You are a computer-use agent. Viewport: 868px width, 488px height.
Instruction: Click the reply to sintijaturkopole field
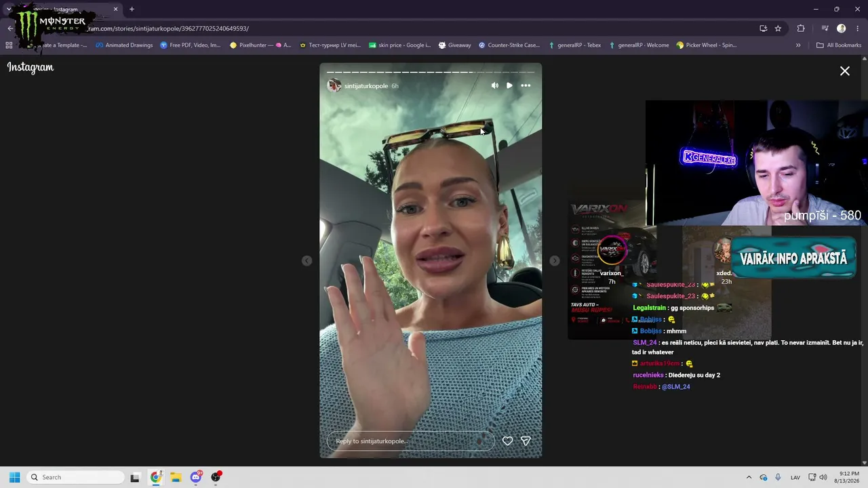click(410, 441)
